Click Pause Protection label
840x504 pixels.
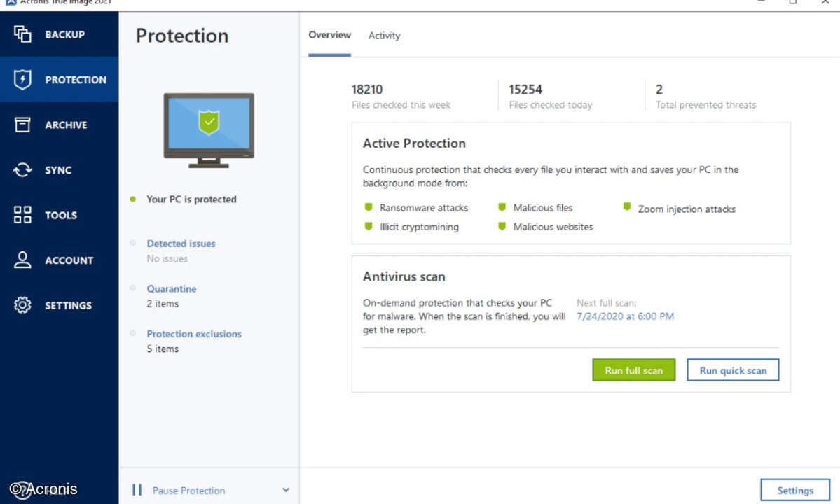(x=188, y=491)
